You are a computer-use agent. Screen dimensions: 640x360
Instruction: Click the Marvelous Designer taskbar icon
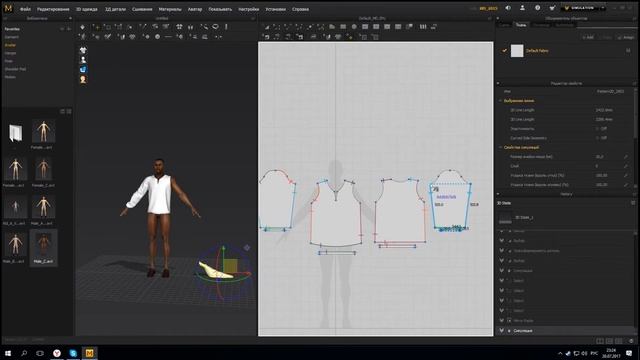coord(89,353)
